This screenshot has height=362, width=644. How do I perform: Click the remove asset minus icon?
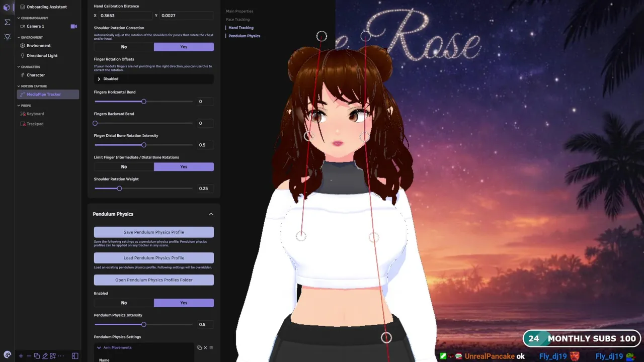coord(29,356)
